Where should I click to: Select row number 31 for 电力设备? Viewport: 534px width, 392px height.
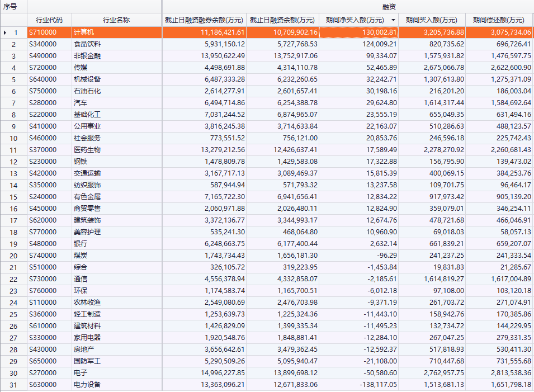click(14, 385)
